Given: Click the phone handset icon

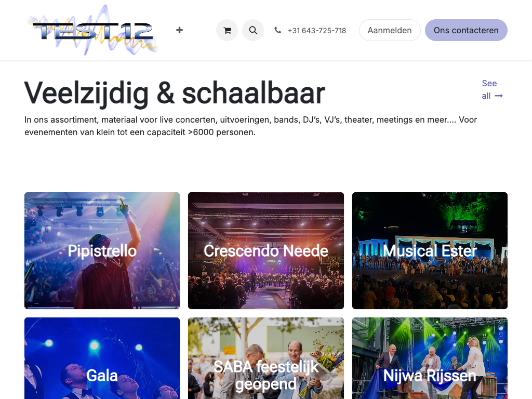Looking at the screenshot, I should coord(277,30).
